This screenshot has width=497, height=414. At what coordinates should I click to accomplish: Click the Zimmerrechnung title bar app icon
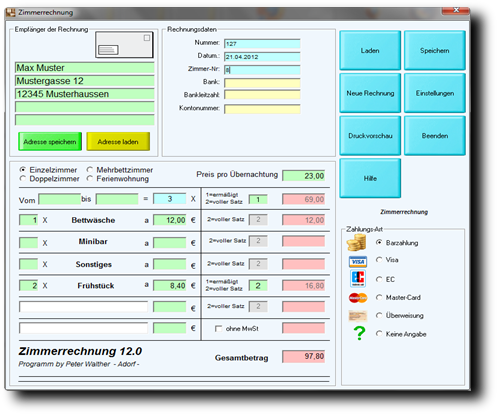coord(11,13)
